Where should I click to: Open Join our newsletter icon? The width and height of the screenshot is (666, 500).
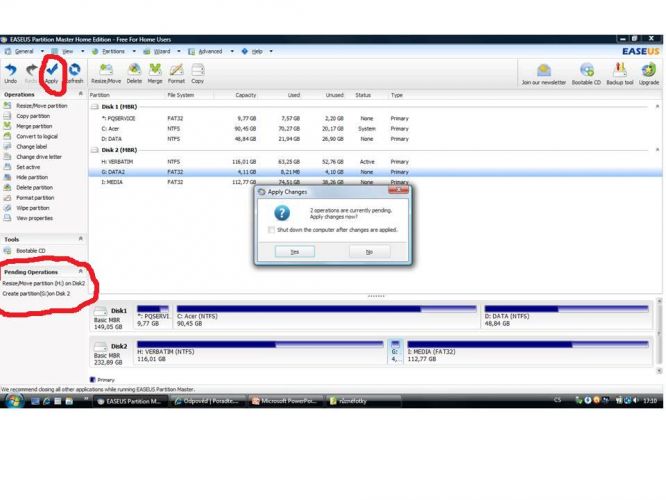544,74
